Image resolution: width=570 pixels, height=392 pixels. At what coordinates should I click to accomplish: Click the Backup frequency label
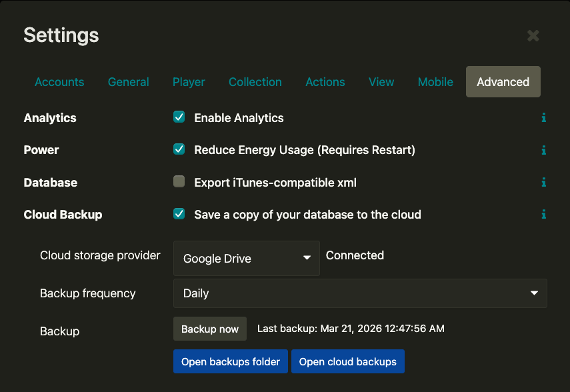click(x=87, y=293)
